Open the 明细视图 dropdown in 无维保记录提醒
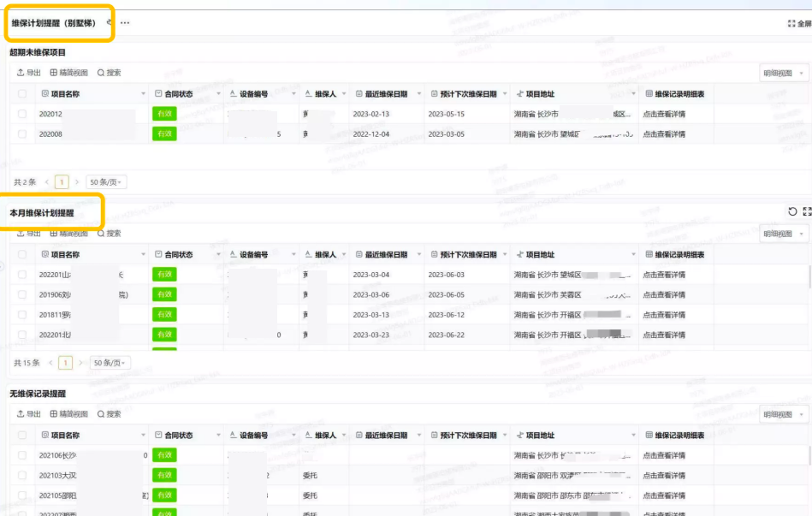Viewport: 812px width, 516px height. (784, 414)
